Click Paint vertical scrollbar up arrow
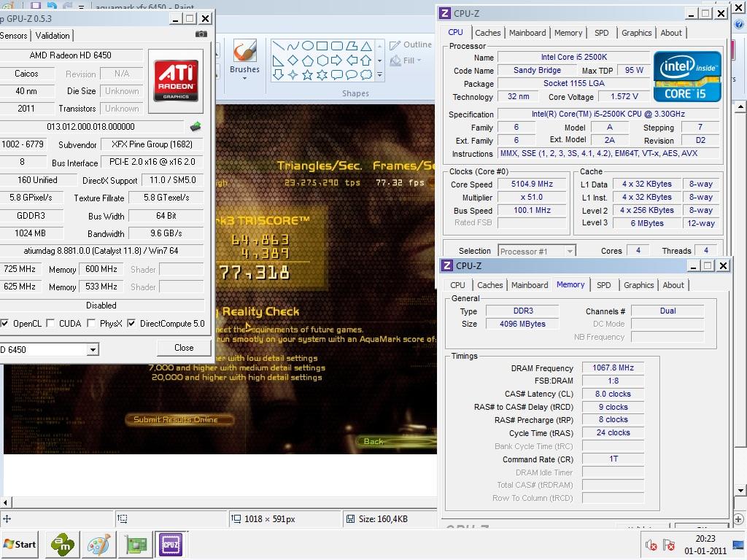This screenshot has width=747, height=560. coord(740,107)
